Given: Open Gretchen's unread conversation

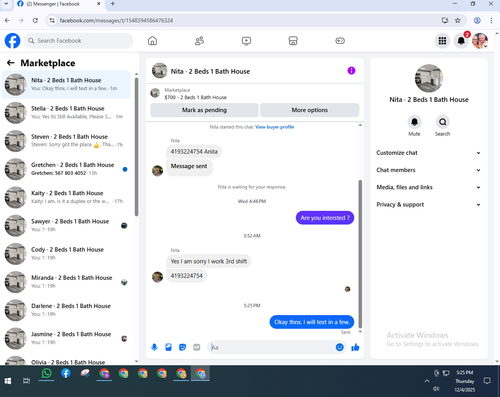Looking at the screenshot, I should click(66, 169).
